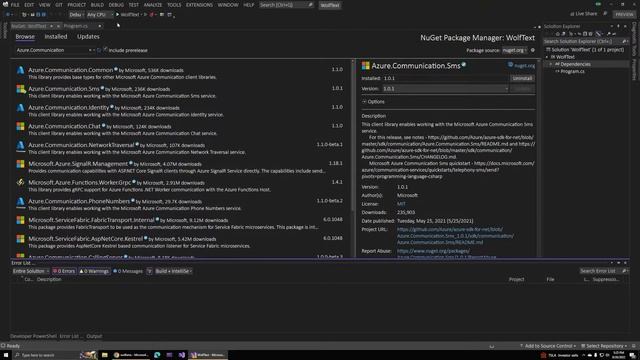Viewport: 640px width, 360px height.
Task: Expand the Options section
Action: [x=373, y=102]
